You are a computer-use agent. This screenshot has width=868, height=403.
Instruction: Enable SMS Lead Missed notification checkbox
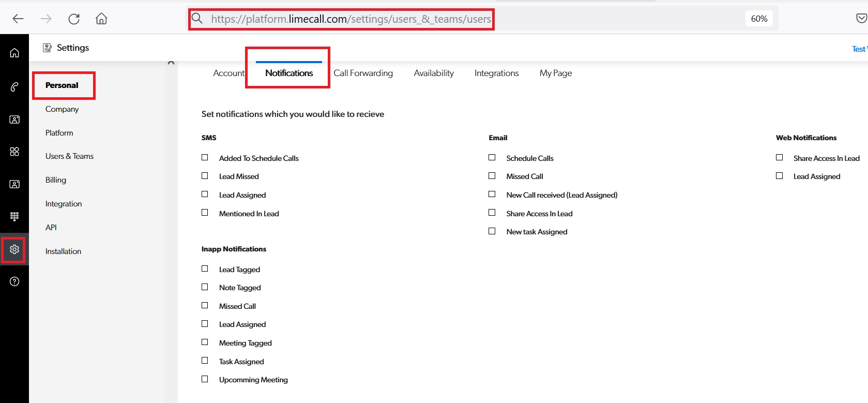[x=205, y=176]
